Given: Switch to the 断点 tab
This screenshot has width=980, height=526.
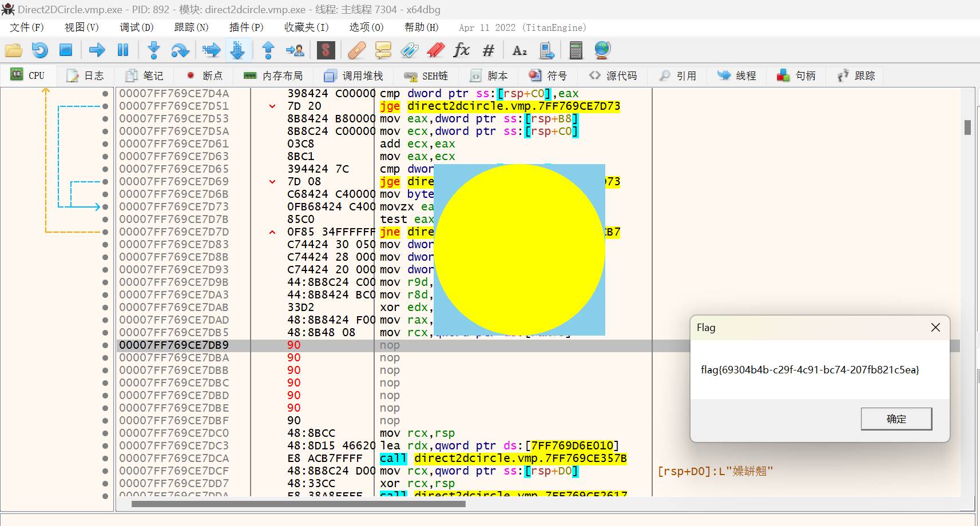Looking at the screenshot, I should coord(205,76).
